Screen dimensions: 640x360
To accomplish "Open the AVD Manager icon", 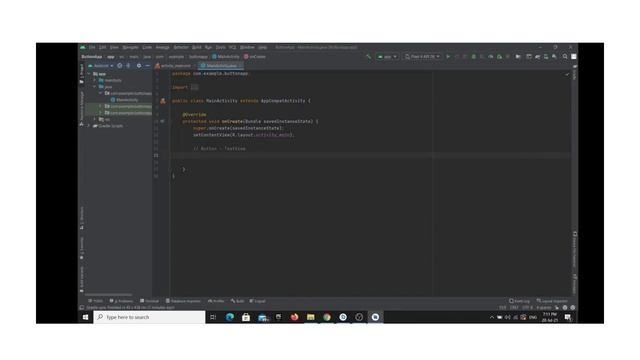I will pos(546,57).
